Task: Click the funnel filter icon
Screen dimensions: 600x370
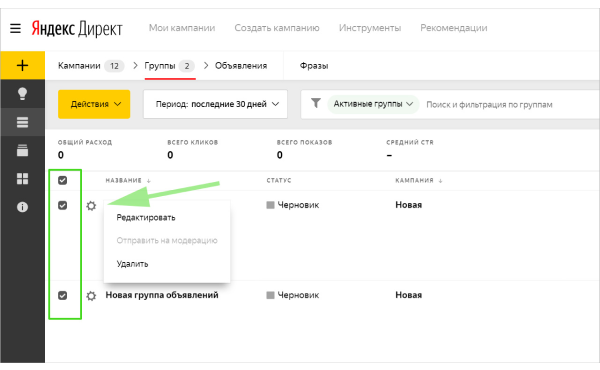Action: point(316,103)
